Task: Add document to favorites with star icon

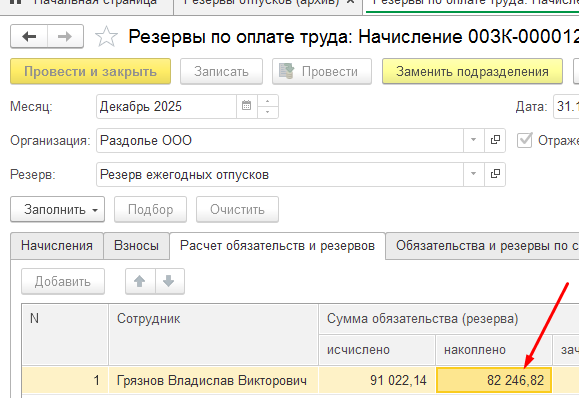Action: 106,36
